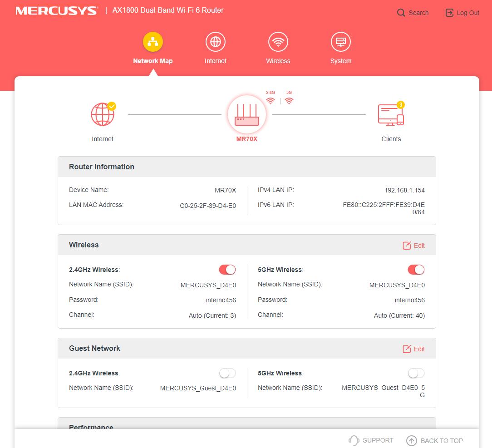Screen dimensions: 492x448
Task: Select the Internet globe in network map
Action: [103, 114]
